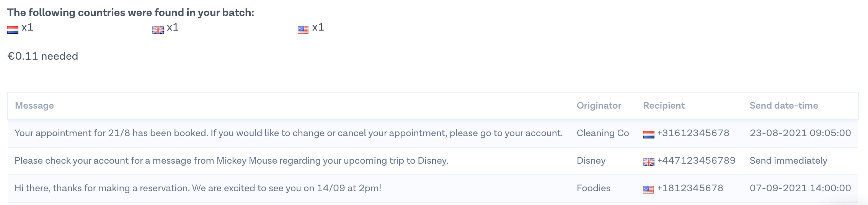868x205 pixels.
Task: Click recipient number +31612345678
Action: (x=693, y=133)
